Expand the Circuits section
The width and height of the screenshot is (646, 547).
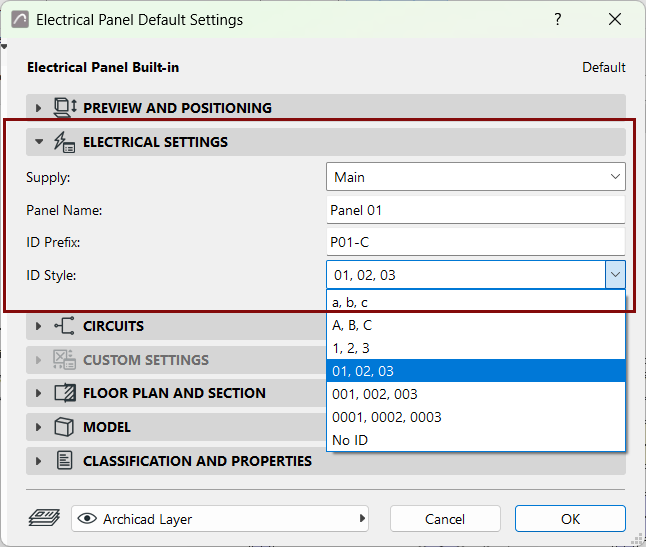[x=38, y=326]
